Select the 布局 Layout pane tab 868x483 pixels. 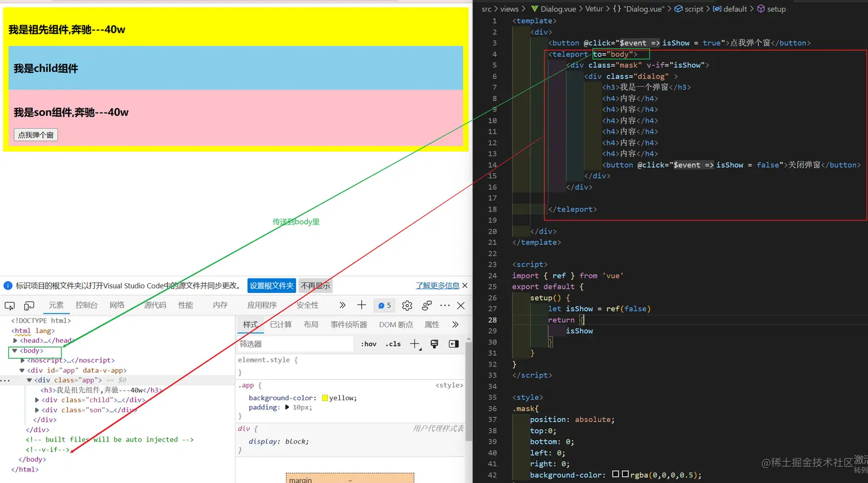[311, 324]
